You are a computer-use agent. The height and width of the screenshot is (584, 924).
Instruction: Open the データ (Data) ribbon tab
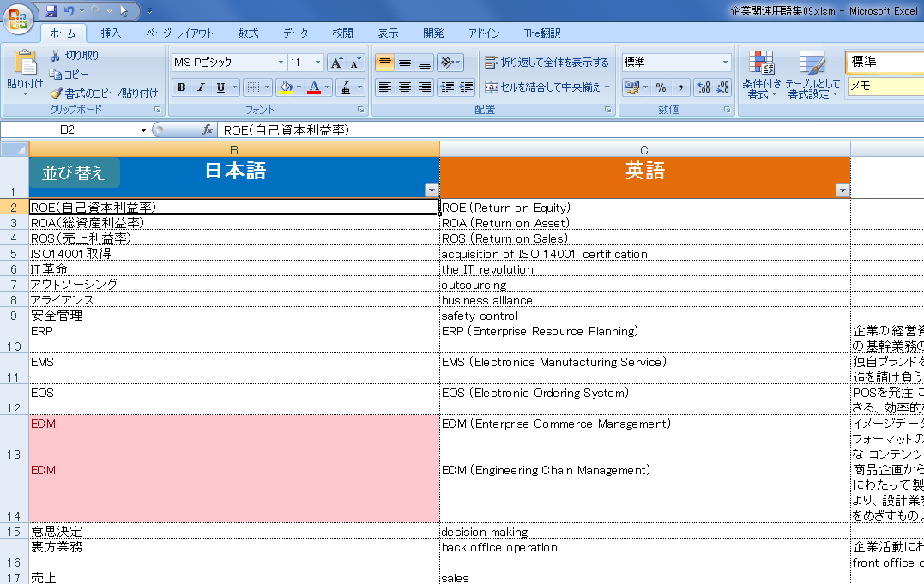295,33
